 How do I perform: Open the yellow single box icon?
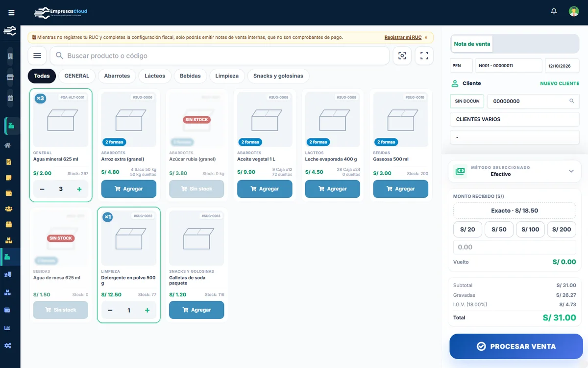pos(8,225)
